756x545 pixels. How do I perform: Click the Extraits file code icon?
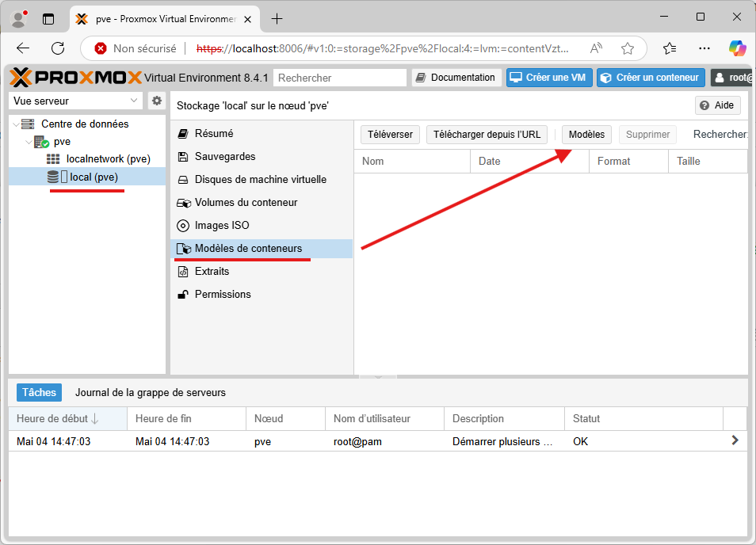pos(183,272)
